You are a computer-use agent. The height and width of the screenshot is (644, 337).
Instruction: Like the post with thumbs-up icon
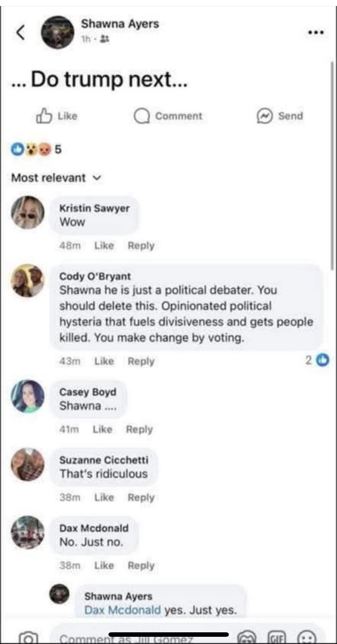[x=44, y=116]
